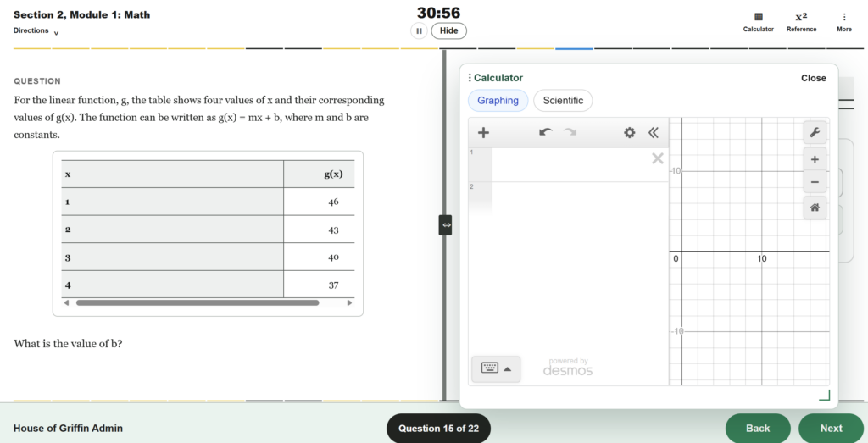Click the 30:56 timer display
The width and height of the screenshot is (868, 443).
(438, 13)
